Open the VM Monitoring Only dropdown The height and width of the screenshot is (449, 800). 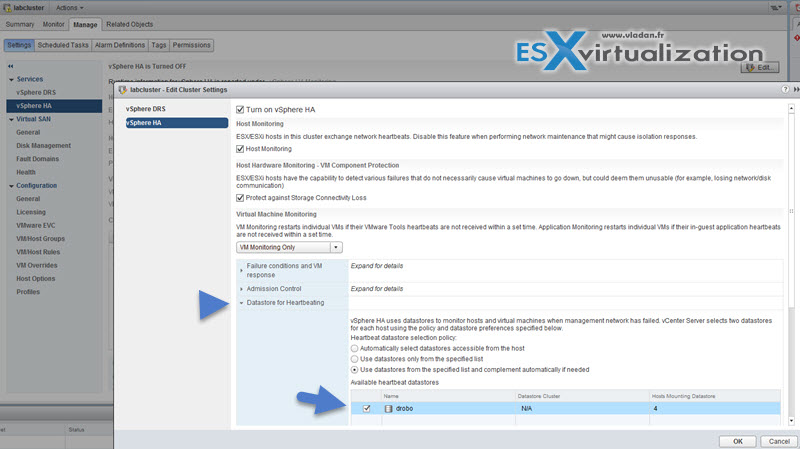point(289,247)
